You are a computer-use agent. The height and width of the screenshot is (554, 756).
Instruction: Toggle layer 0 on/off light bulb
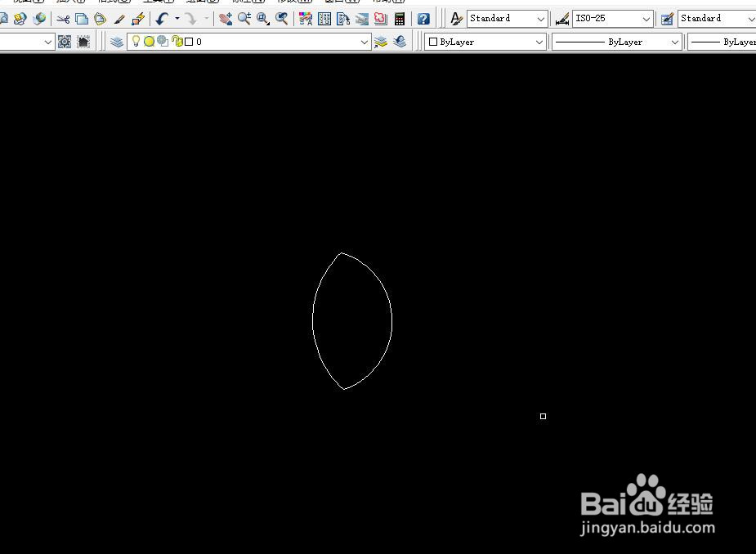[x=136, y=42]
